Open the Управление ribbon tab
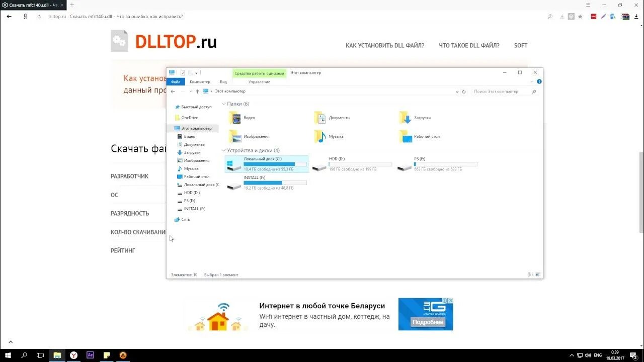The width and height of the screenshot is (644, 362). click(x=259, y=81)
